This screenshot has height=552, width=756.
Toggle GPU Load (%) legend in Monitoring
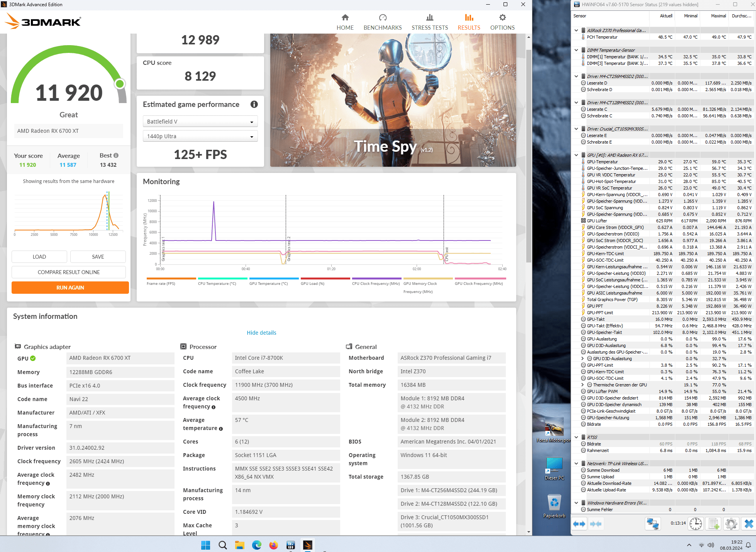pyautogui.click(x=325, y=281)
